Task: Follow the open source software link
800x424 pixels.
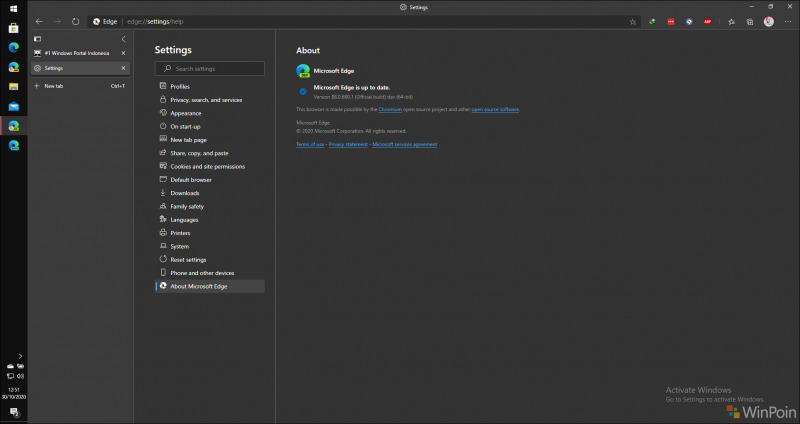Action: [495, 109]
